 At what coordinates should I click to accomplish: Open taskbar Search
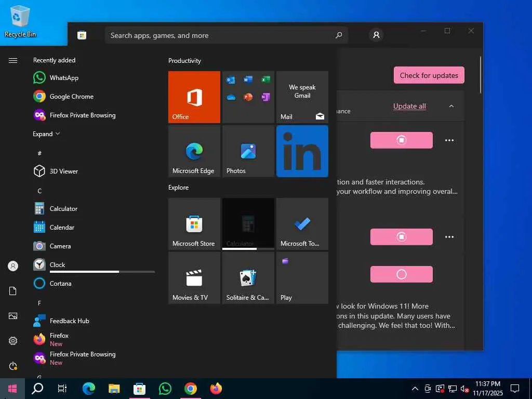37,389
